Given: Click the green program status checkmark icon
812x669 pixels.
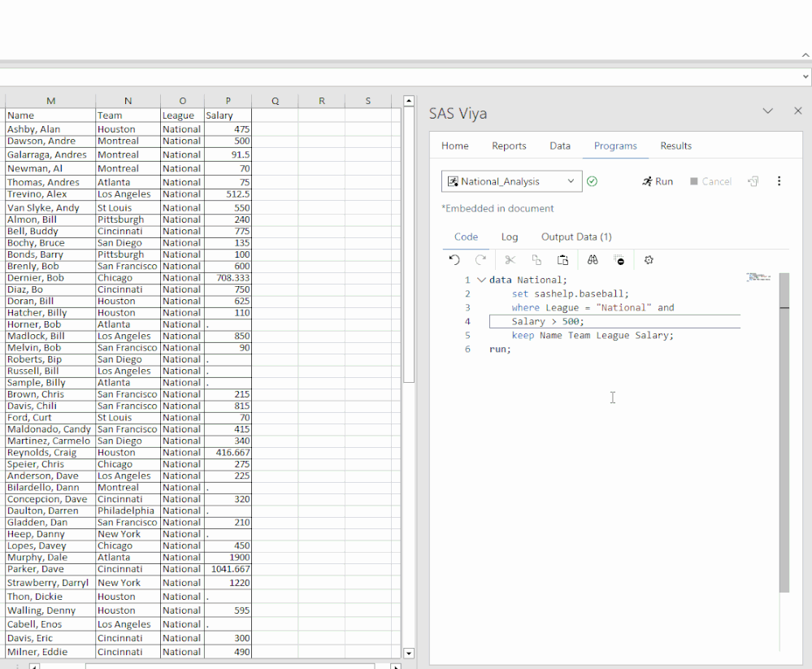Looking at the screenshot, I should [x=592, y=181].
